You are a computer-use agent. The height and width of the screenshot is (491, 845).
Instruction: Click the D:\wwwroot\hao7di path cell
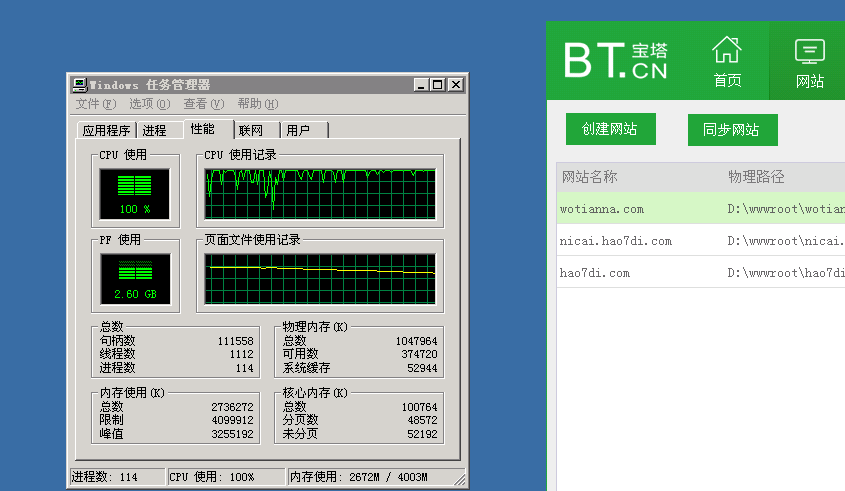(786, 273)
